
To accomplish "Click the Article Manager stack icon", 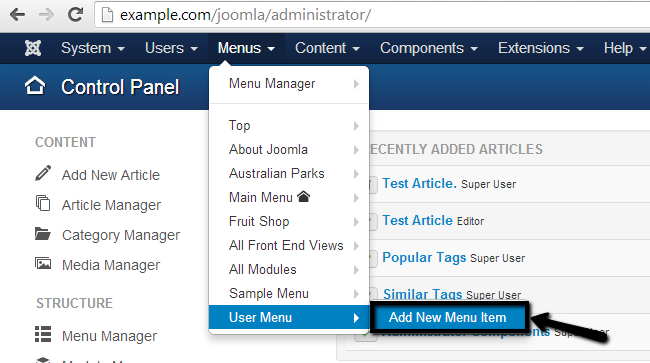I will tap(43, 203).
